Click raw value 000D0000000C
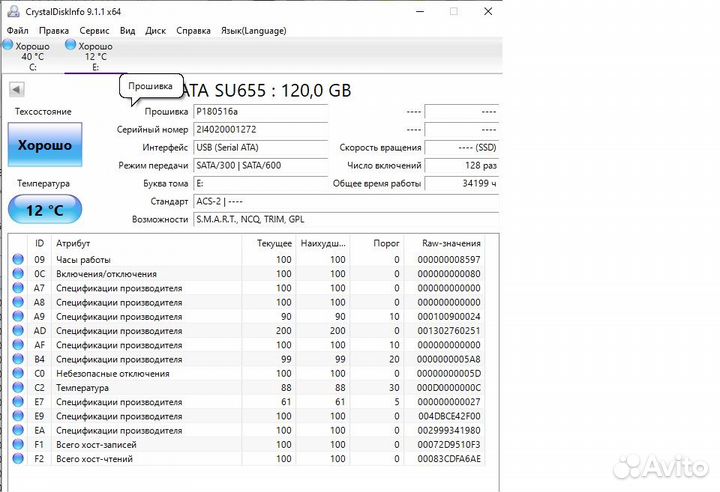This screenshot has height=492, width=720. 449,388
